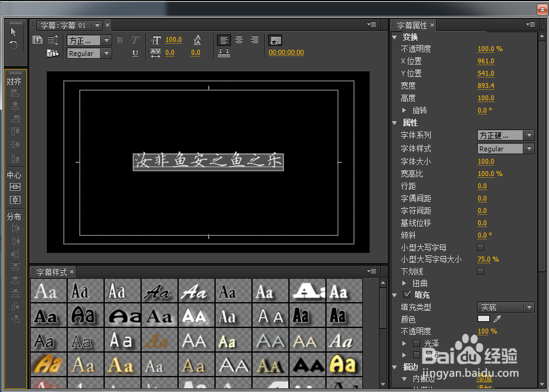Pick the fill color eyedropper

(497, 319)
